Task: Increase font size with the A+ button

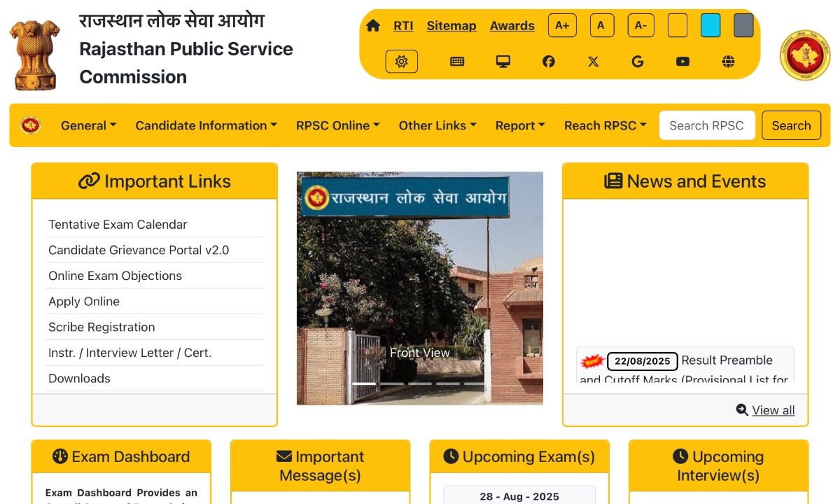Action: [562, 26]
